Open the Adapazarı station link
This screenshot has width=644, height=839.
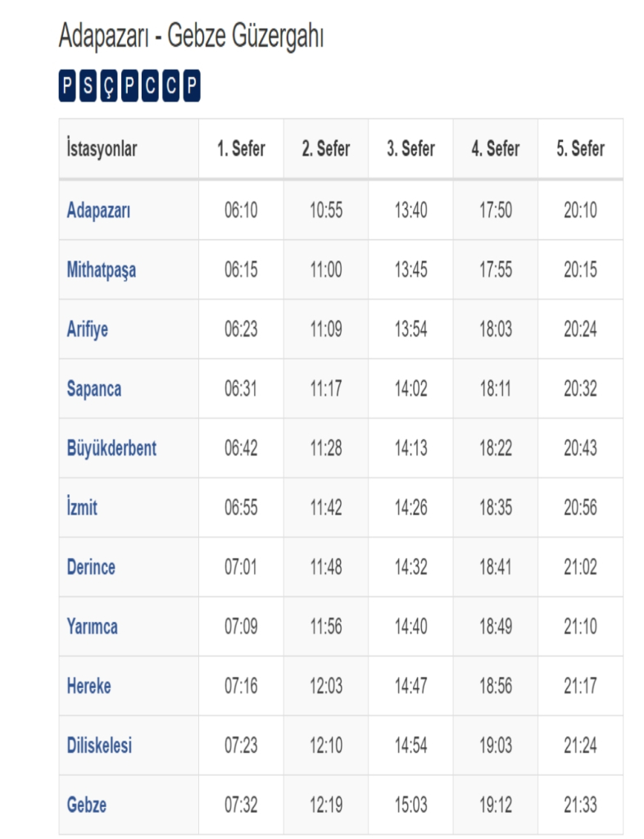[98, 211]
